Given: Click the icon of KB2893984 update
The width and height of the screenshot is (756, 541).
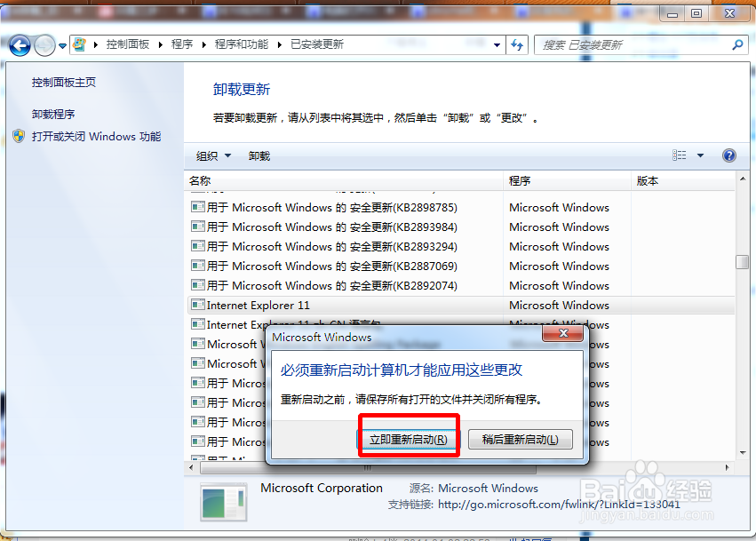Looking at the screenshot, I should [x=198, y=227].
